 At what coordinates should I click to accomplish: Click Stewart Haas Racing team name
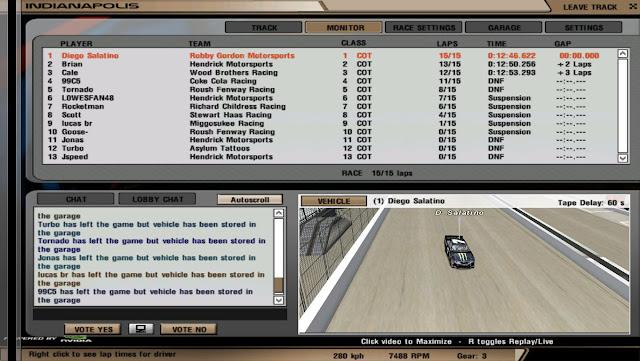click(231, 115)
